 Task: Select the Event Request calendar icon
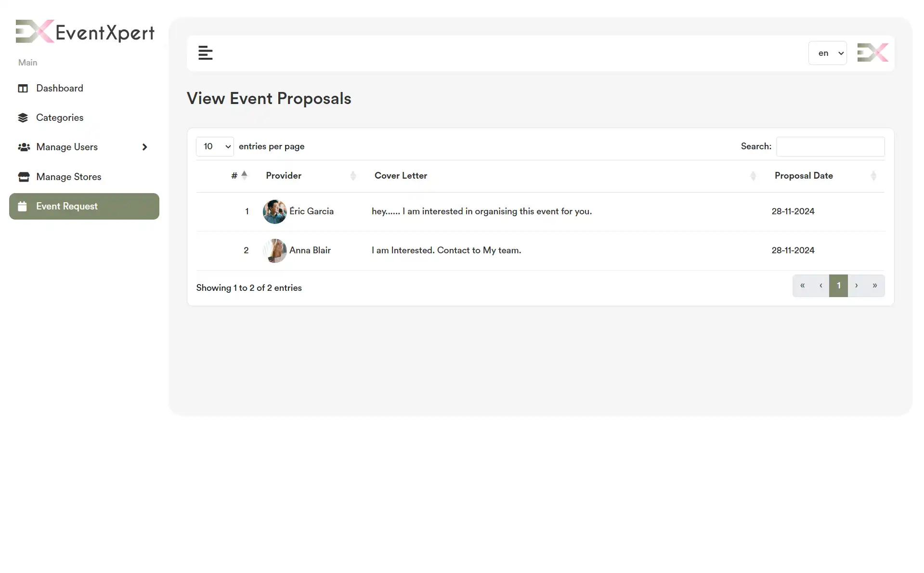pyautogui.click(x=23, y=206)
